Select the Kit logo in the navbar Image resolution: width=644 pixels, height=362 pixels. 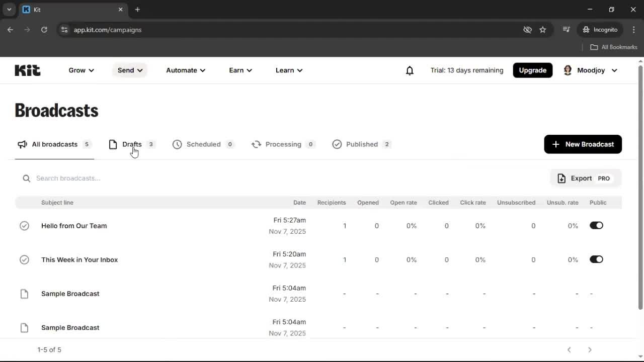point(27,70)
